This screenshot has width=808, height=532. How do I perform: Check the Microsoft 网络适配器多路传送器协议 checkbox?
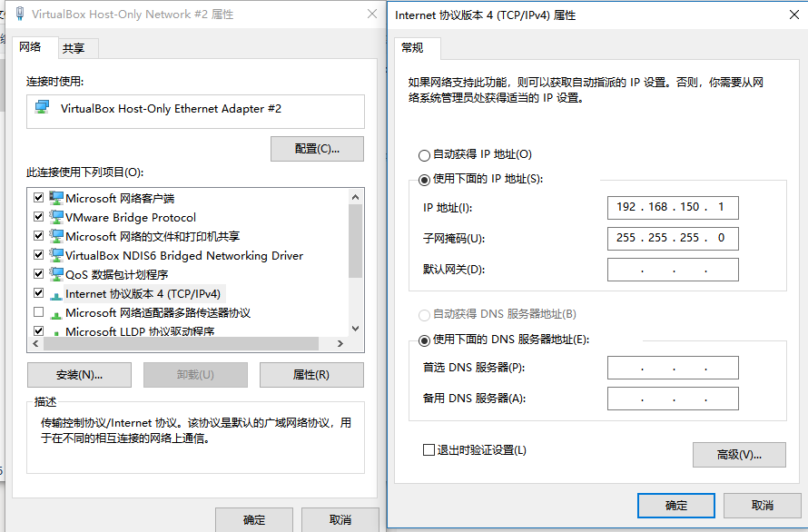click(x=38, y=312)
